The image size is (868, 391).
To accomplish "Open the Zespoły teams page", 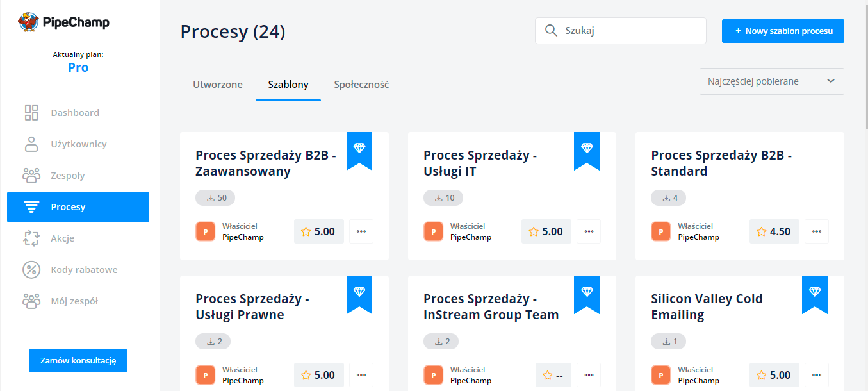I will click(x=68, y=176).
